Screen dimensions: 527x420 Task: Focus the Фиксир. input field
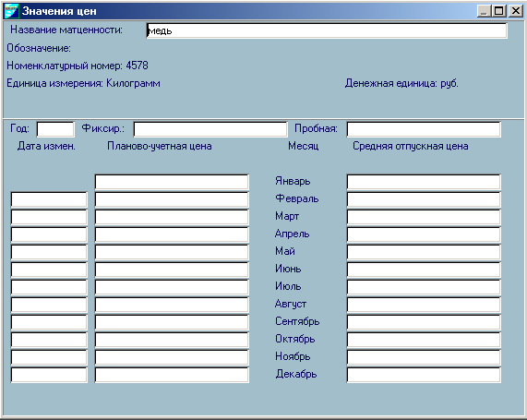210,129
